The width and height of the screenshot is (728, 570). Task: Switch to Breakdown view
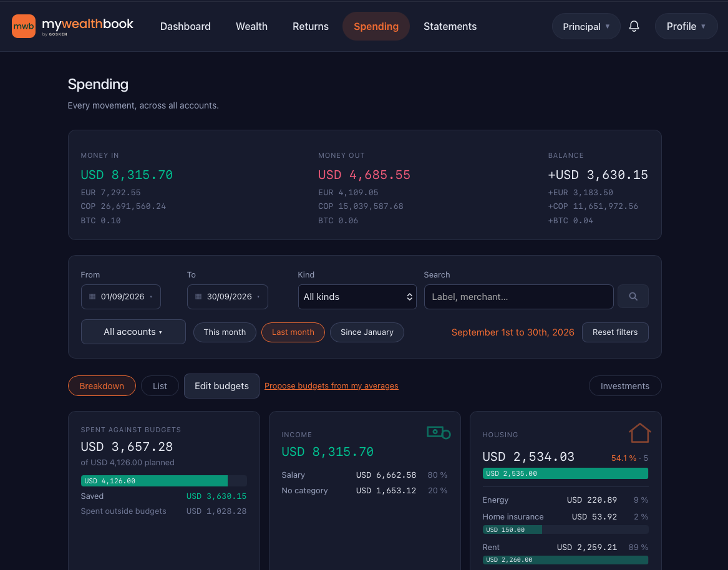point(102,386)
